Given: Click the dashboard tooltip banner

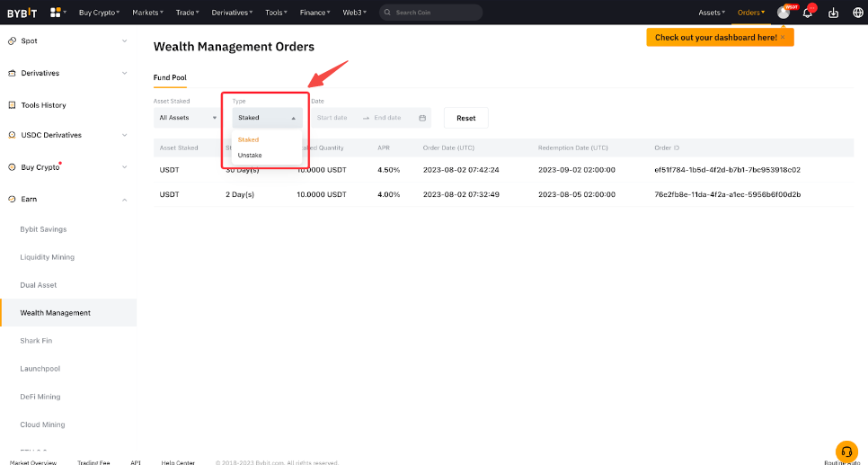Looking at the screenshot, I should (x=721, y=37).
